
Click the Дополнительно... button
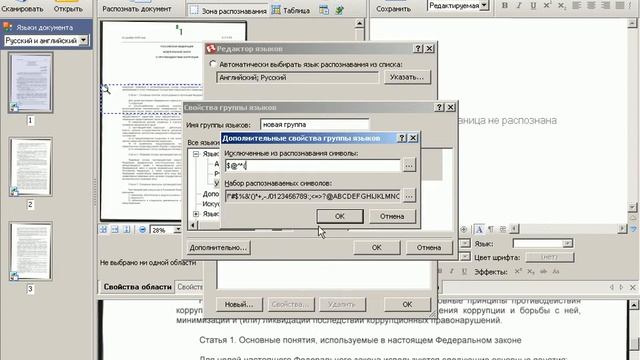point(218,247)
